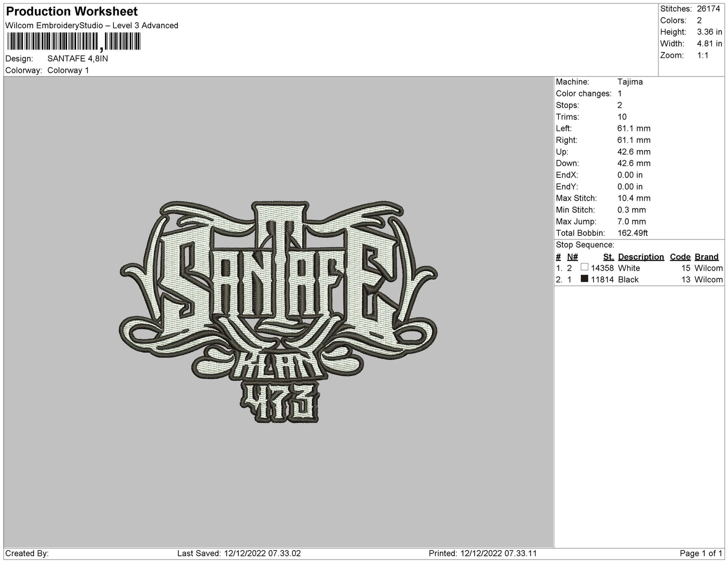Click the white color swatch in stop 1
Viewport: 728px width, 563px height.
click(584, 267)
